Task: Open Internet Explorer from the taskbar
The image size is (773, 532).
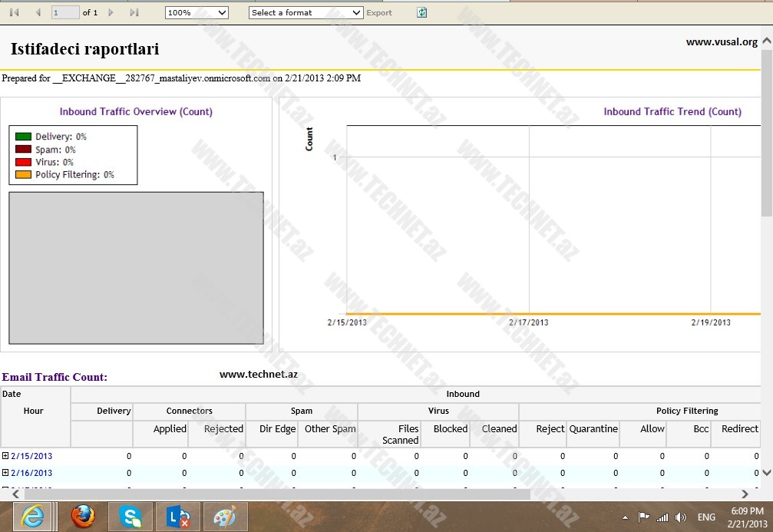Action: (31, 517)
